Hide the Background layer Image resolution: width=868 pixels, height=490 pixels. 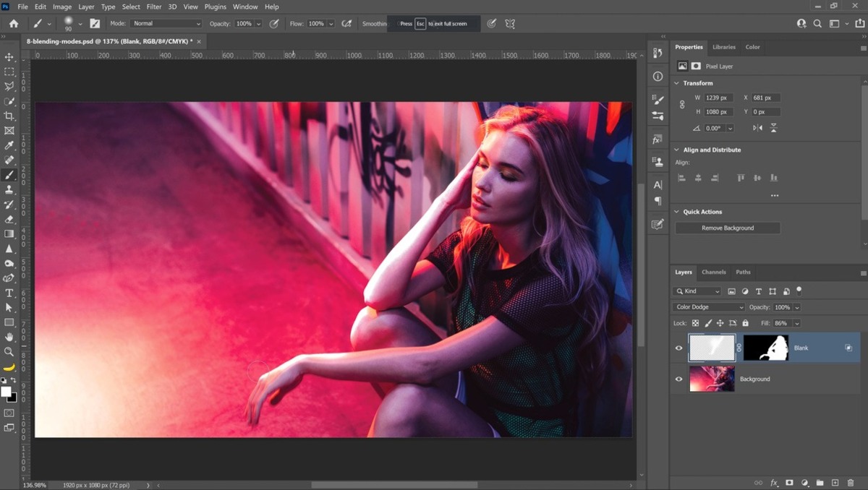pyautogui.click(x=678, y=379)
